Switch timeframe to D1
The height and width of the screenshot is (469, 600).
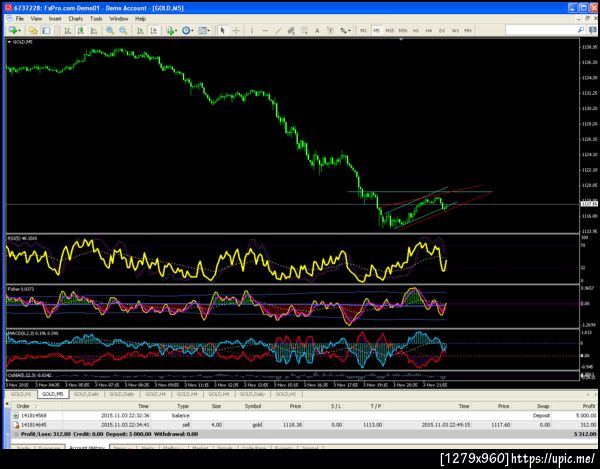click(442, 31)
